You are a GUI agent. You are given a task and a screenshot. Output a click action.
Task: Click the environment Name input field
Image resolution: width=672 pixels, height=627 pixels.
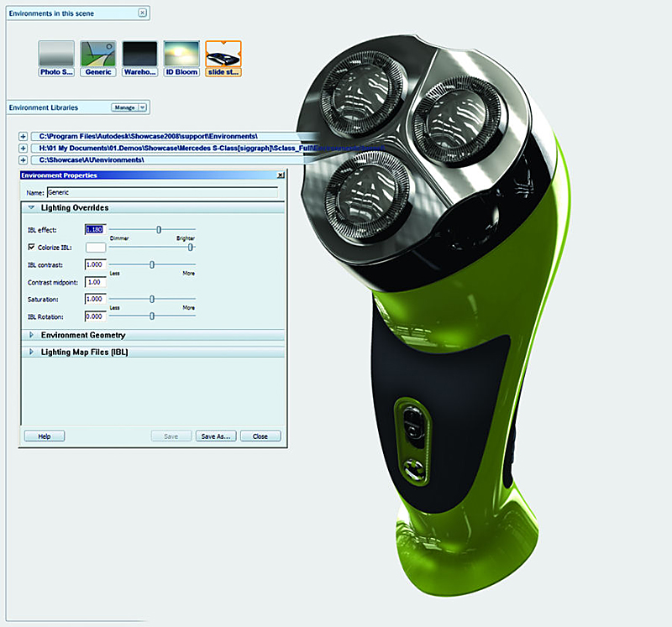[161, 192]
